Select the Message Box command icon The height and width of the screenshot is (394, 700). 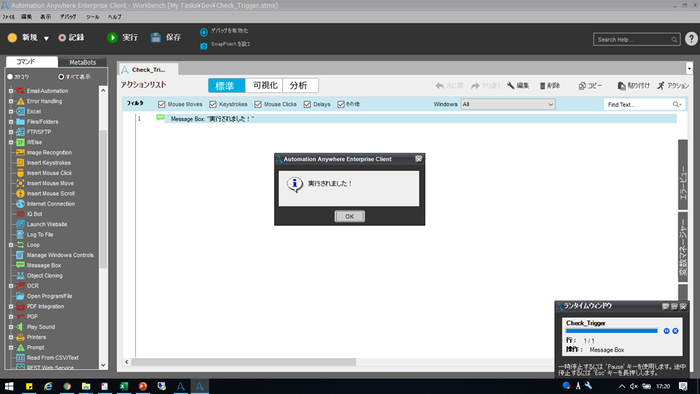(x=20, y=265)
